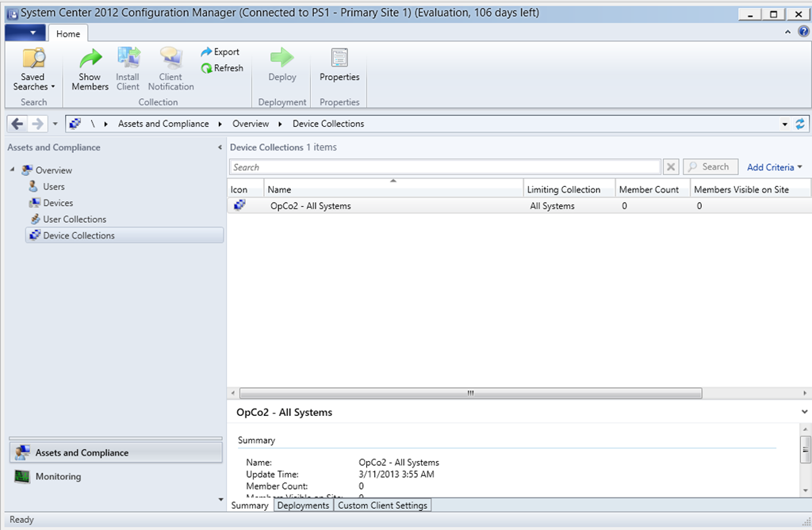The width and height of the screenshot is (812, 530).
Task: Click the Show Members button
Action: tap(90, 70)
